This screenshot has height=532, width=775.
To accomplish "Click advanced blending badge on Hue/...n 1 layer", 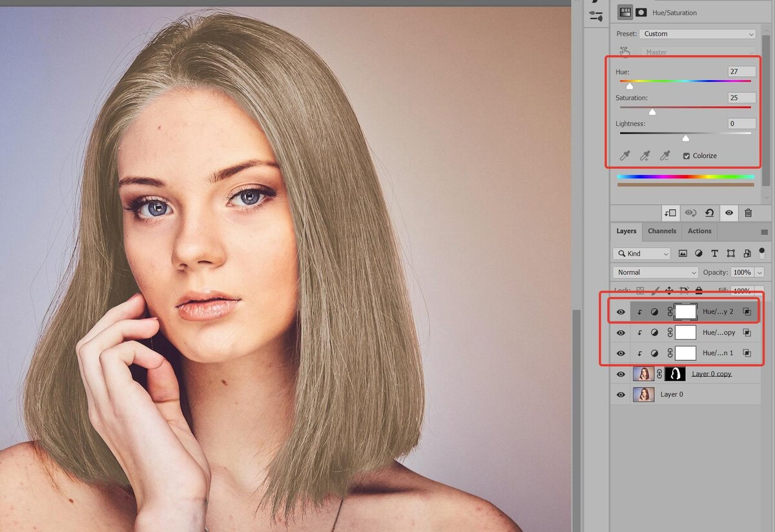I will 747,353.
